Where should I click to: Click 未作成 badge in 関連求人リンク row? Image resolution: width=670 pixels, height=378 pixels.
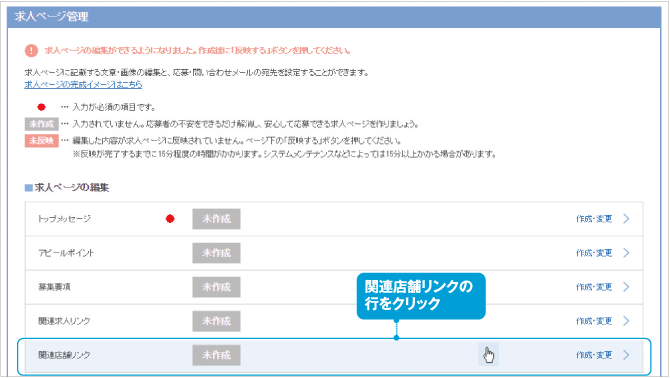[x=216, y=321]
